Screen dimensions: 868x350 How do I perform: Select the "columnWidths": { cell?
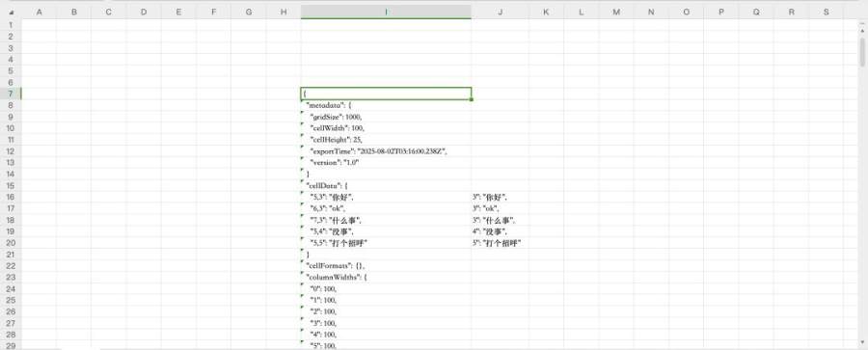[386, 278]
